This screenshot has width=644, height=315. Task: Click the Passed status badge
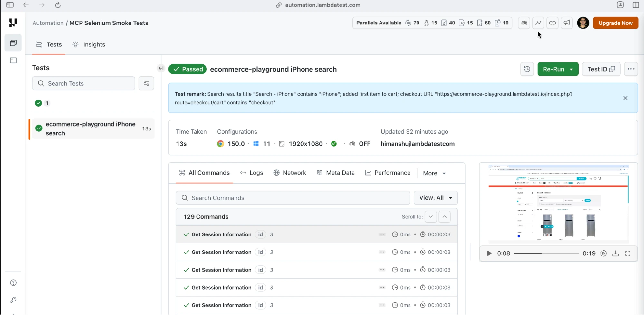[x=187, y=69]
